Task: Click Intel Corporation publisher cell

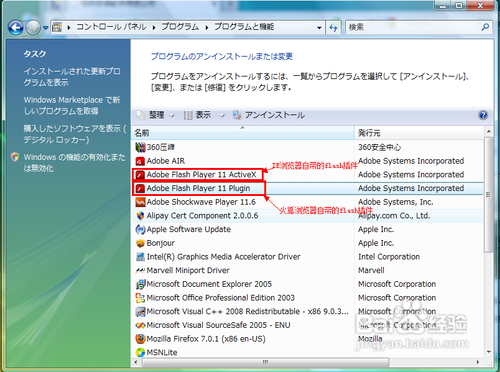Action: (389, 257)
